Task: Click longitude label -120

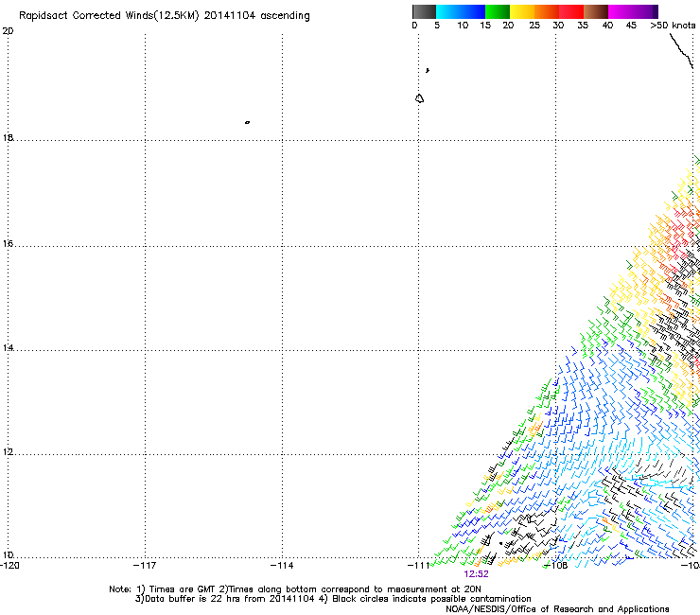Action: (x=9, y=566)
